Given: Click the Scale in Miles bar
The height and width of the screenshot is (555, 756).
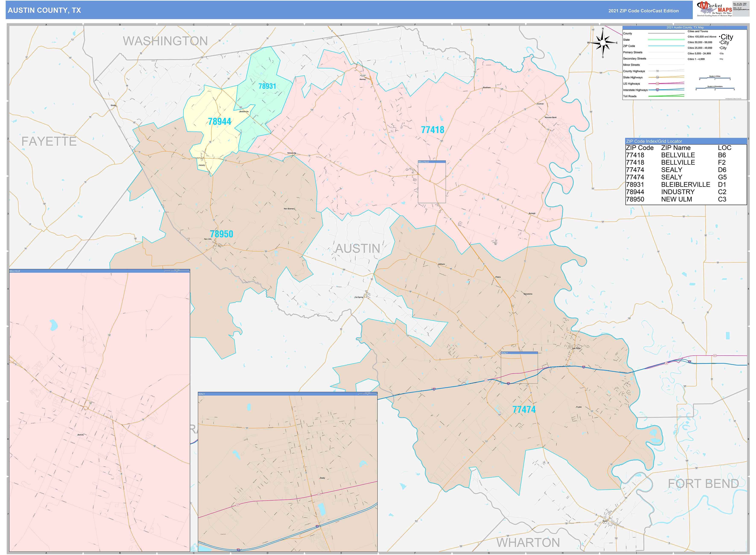Looking at the screenshot, I should coord(715,78).
